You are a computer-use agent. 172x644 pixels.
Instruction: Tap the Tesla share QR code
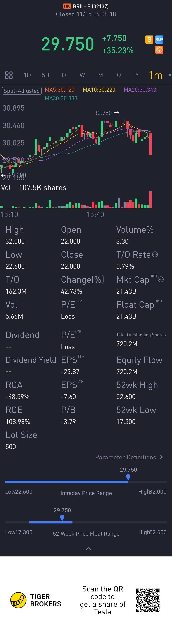pos(148,600)
